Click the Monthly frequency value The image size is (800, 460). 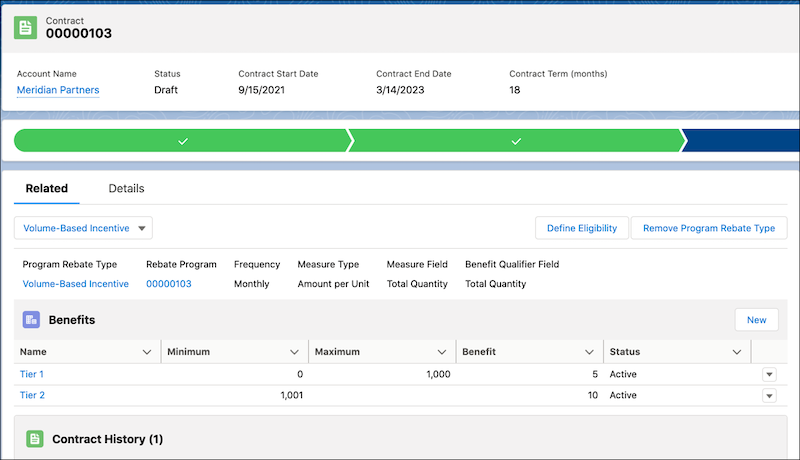click(x=252, y=284)
